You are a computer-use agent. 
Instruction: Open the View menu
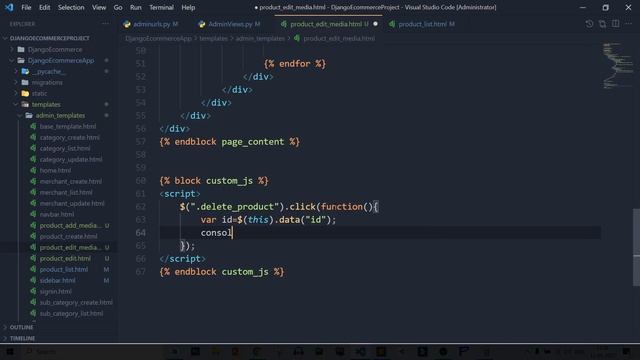(x=99, y=7)
